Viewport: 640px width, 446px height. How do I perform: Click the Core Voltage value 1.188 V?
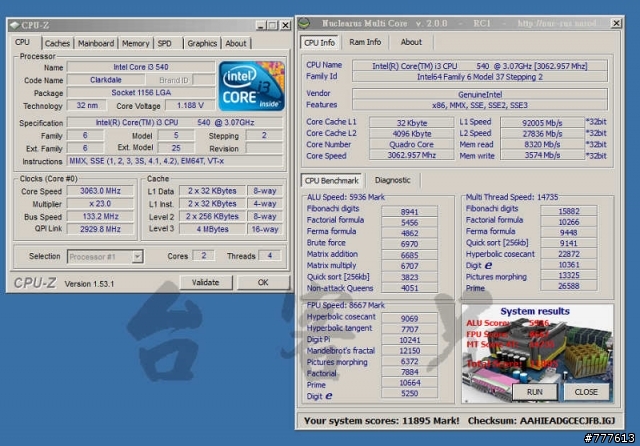click(190, 105)
